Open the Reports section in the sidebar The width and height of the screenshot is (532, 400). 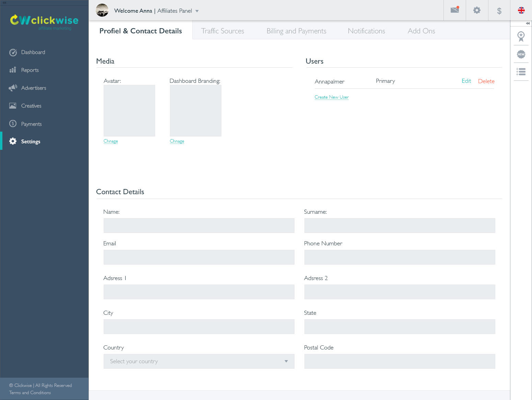click(29, 70)
